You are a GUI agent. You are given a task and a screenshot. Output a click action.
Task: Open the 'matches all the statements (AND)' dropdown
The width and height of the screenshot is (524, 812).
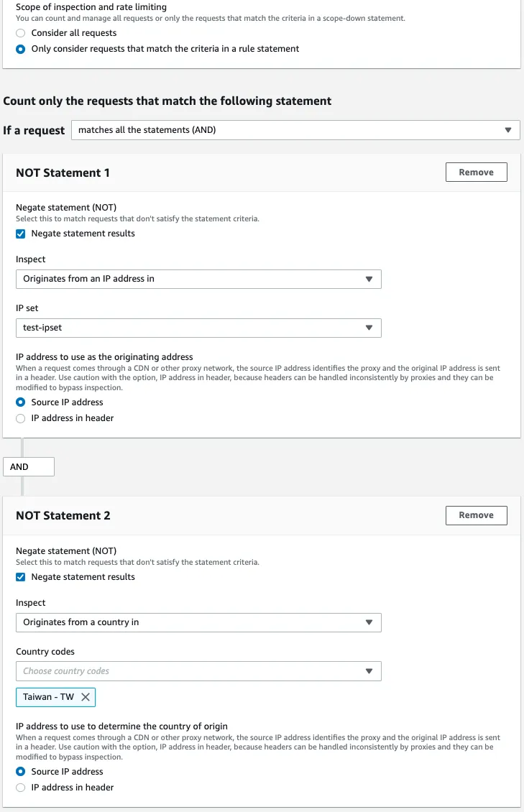pos(295,130)
